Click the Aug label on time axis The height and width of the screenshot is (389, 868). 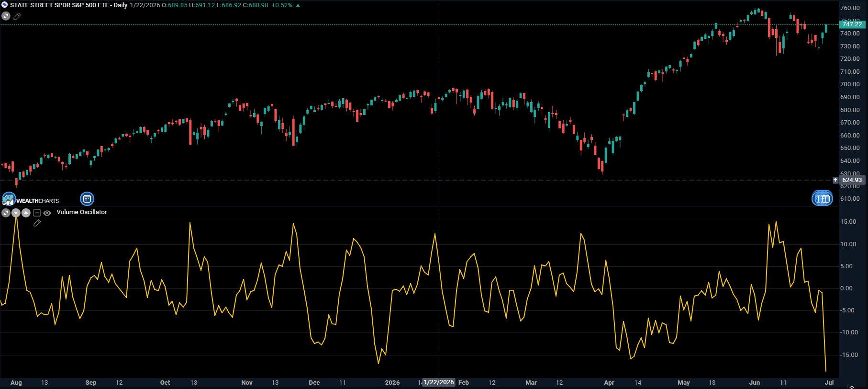click(16, 383)
